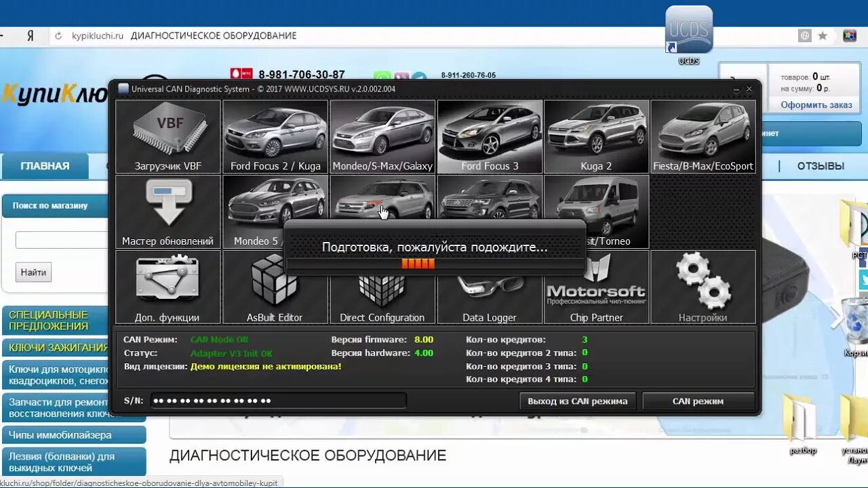
Task: Switch to the ГЛАВНАЯ tab
Action: coord(45,165)
